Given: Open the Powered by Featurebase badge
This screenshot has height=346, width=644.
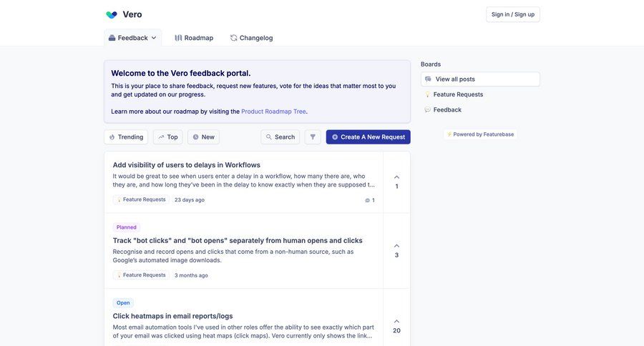Looking at the screenshot, I should point(480,134).
